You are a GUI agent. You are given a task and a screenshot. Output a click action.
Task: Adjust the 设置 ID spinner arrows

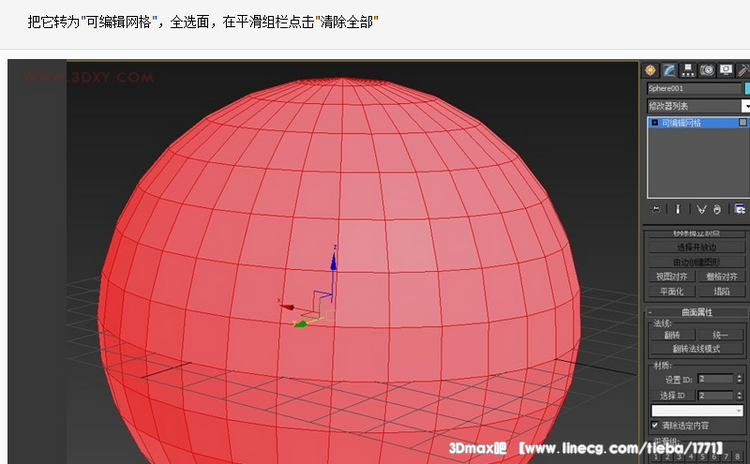pos(739,379)
